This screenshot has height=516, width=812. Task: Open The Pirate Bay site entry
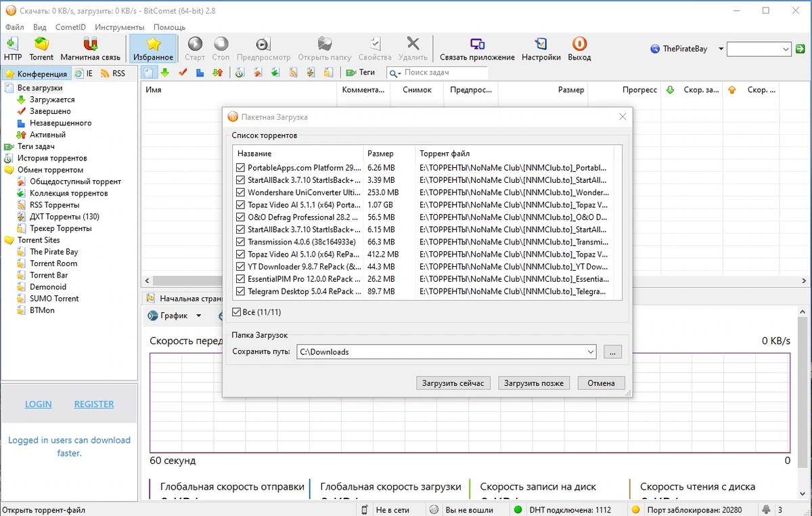[54, 252]
